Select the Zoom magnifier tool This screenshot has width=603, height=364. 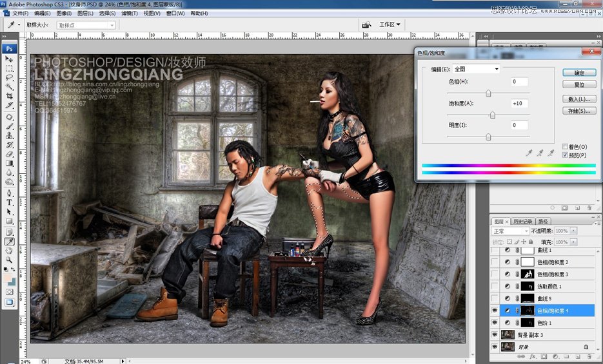click(x=10, y=260)
